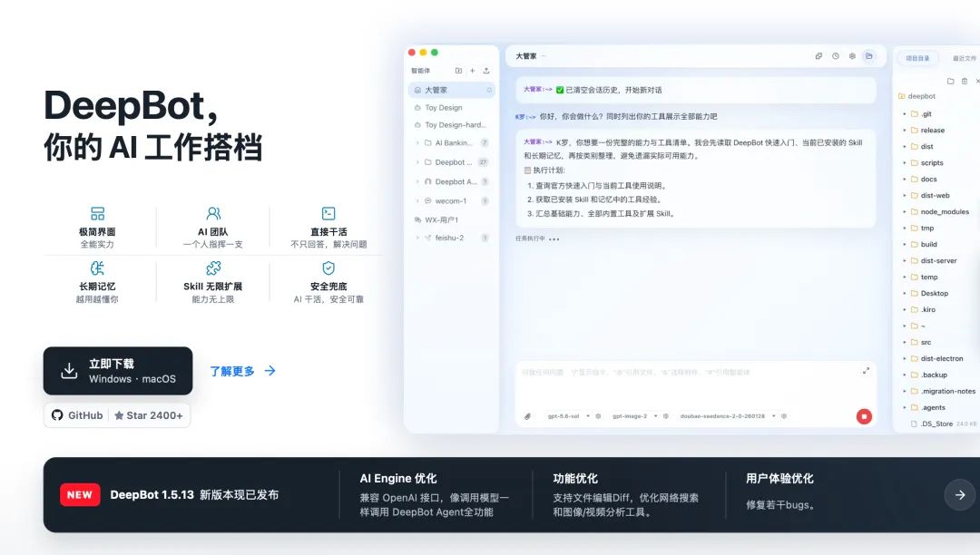Expand the feishu-2 group in sidebar
Screen dimensions: 980x555
(417, 238)
